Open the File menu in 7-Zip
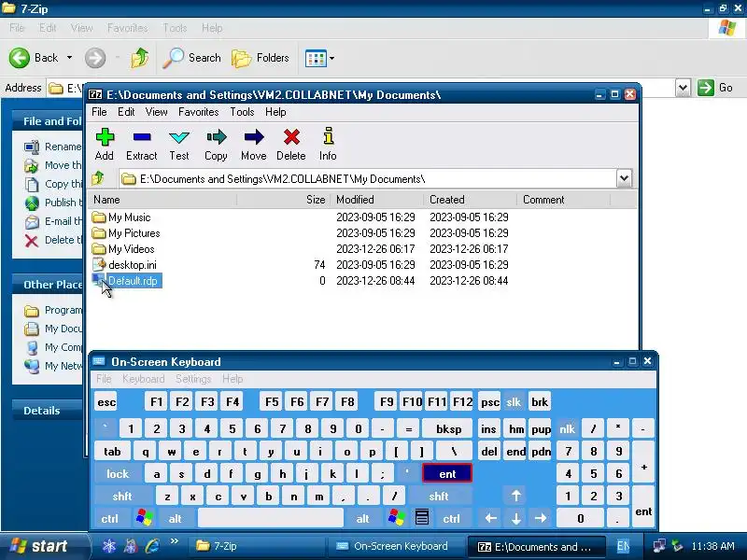This screenshot has width=747, height=560. coord(99,112)
